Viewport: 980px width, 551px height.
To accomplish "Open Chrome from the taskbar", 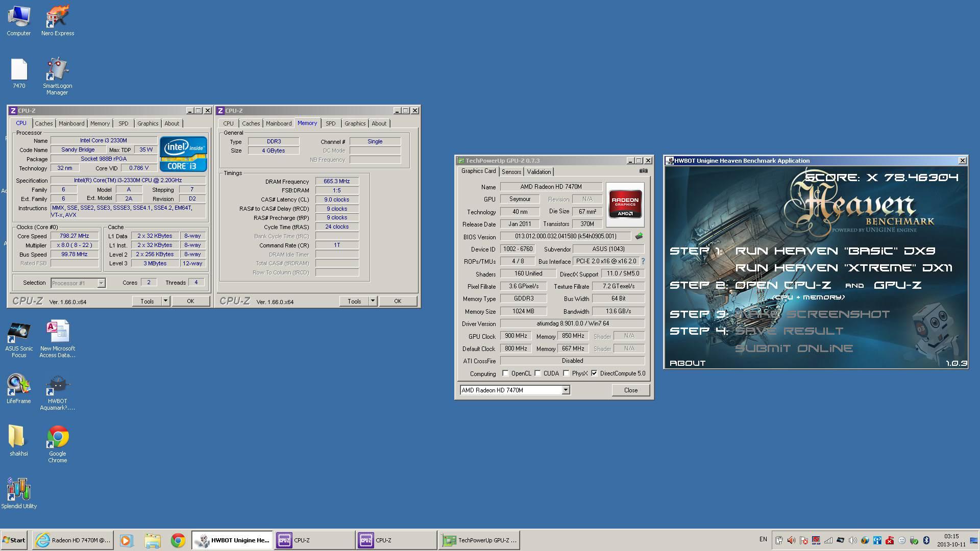I will coord(178,540).
